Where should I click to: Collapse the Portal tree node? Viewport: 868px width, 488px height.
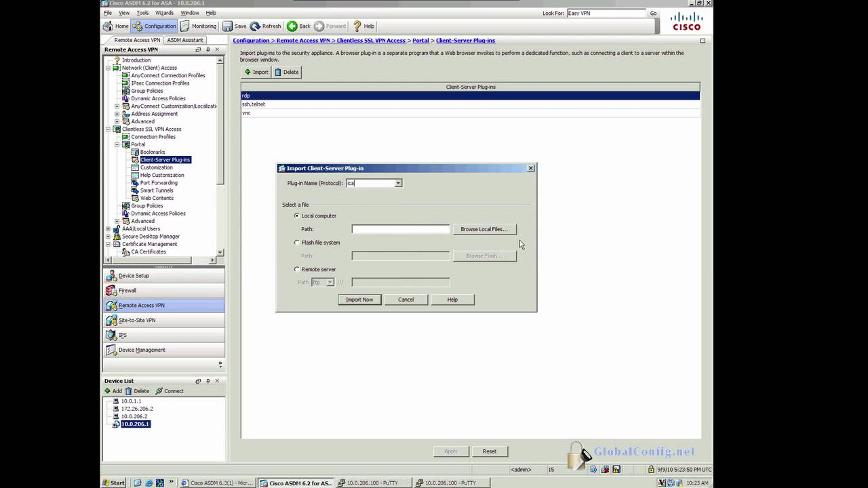point(117,144)
